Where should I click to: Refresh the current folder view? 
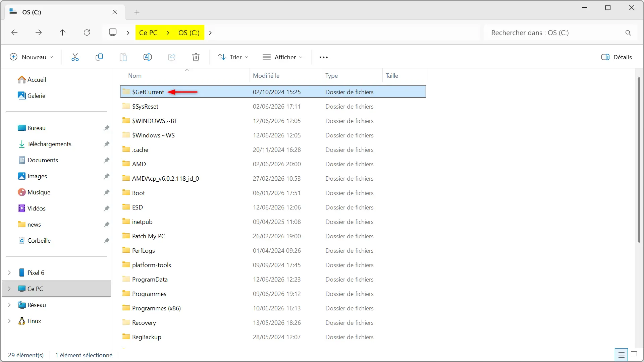click(x=87, y=33)
